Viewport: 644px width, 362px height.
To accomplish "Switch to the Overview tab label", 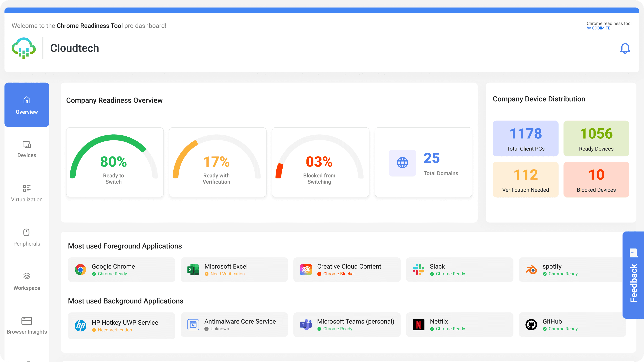I will click(x=27, y=112).
